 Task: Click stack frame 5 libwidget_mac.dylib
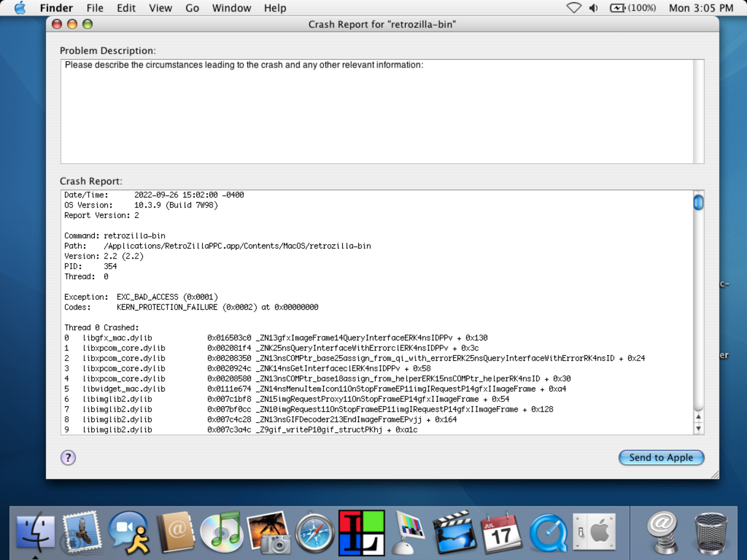pyautogui.click(x=315, y=389)
